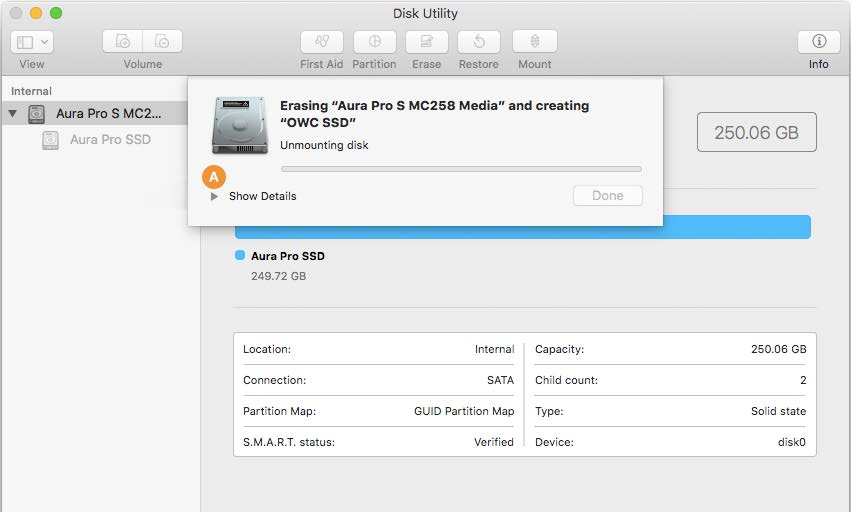Collapse the Aura Pro S MC2 disk tree
The height and width of the screenshot is (512, 851).
12,113
